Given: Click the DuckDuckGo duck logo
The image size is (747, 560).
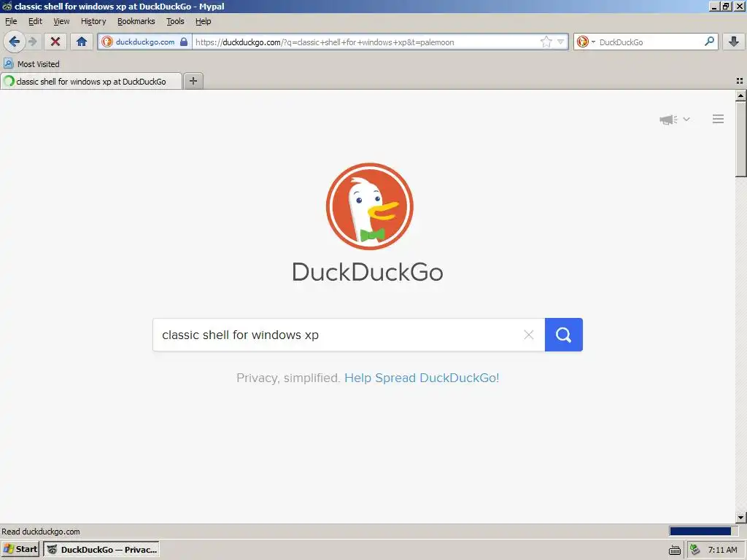Looking at the screenshot, I should tap(370, 206).
